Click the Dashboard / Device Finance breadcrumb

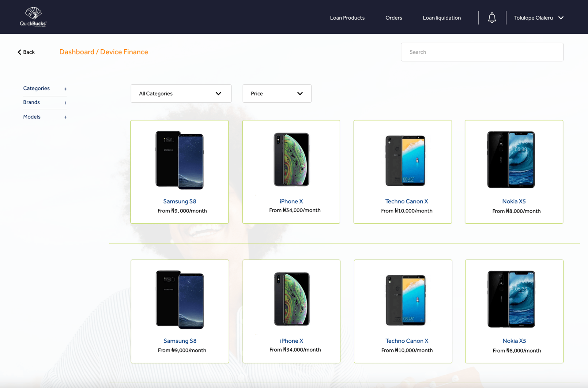[104, 52]
